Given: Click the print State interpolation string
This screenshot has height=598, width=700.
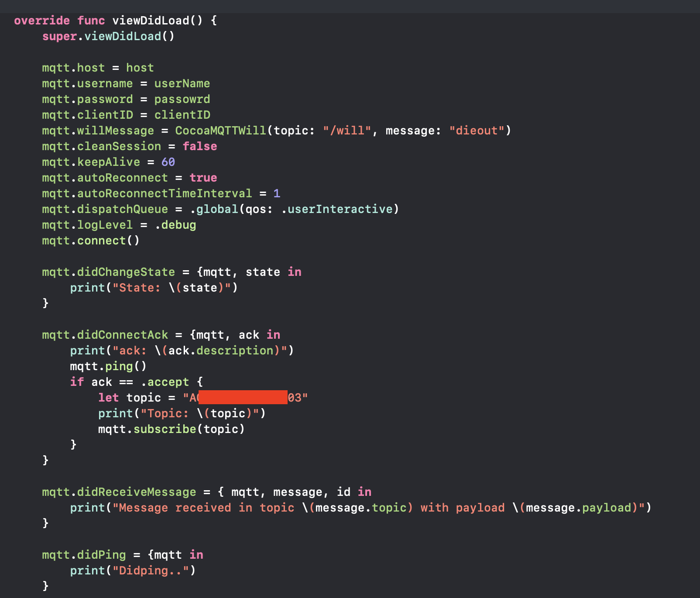Looking at the screenshot, I should pyautogui.click(x=175, y=288).
